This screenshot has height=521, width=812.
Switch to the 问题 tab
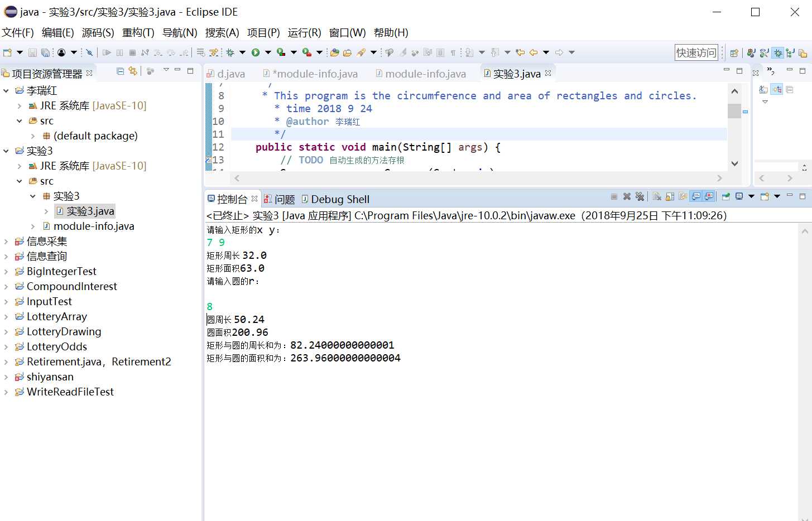point(279,199)
